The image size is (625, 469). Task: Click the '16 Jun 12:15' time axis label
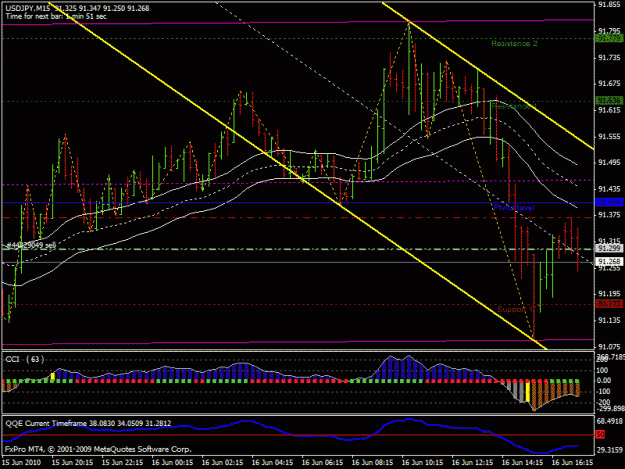472,463
